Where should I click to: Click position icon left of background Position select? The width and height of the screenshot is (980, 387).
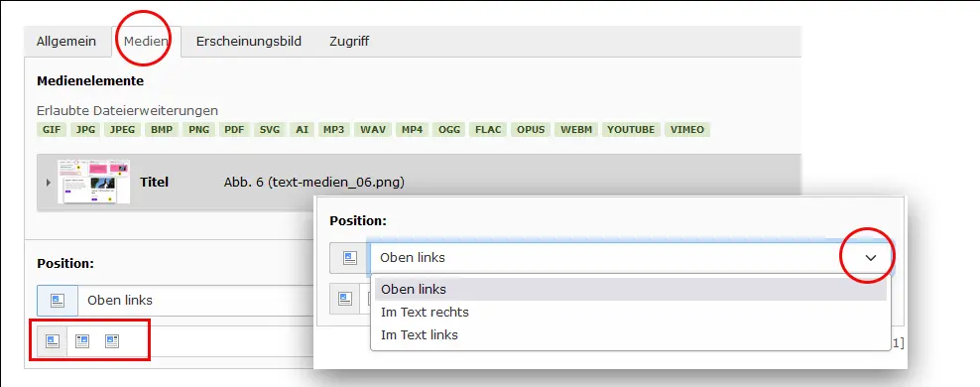(x=58, y=300)
